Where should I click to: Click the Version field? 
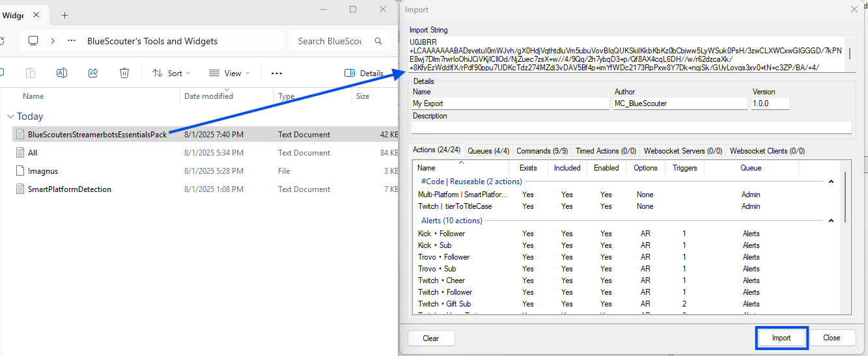pyautogui.click(x=770, y=103)
